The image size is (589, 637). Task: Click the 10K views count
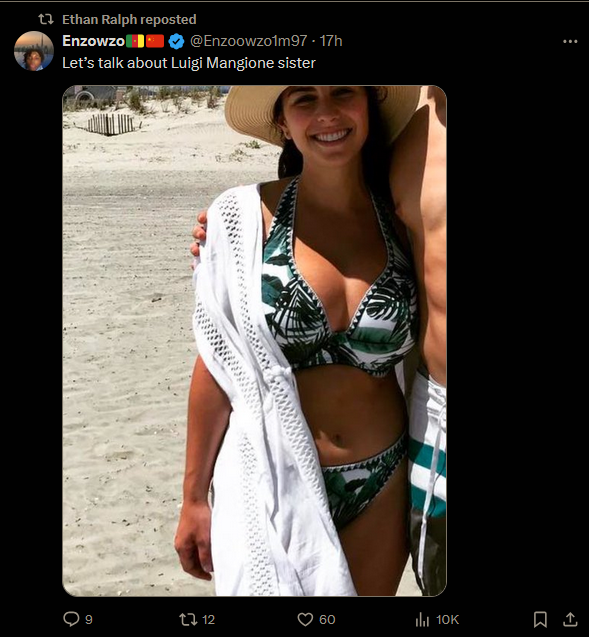(447, 620)
